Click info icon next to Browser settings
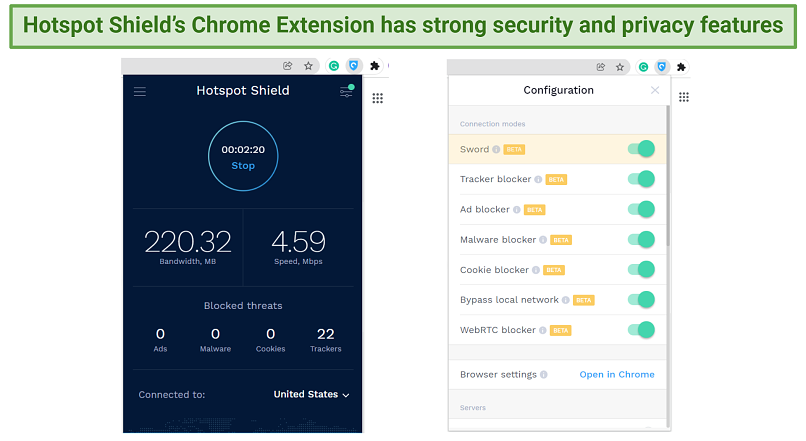Screen dimensions: 806x441 544,375
